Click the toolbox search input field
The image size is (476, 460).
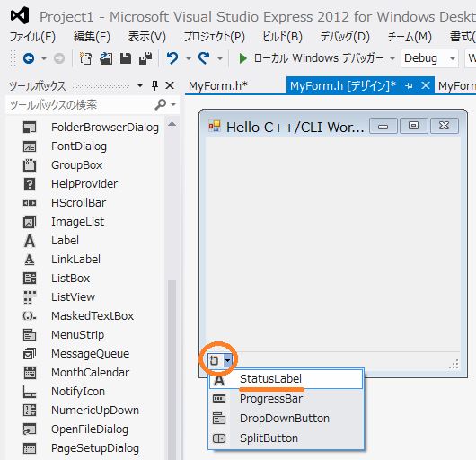pos(81,105)
